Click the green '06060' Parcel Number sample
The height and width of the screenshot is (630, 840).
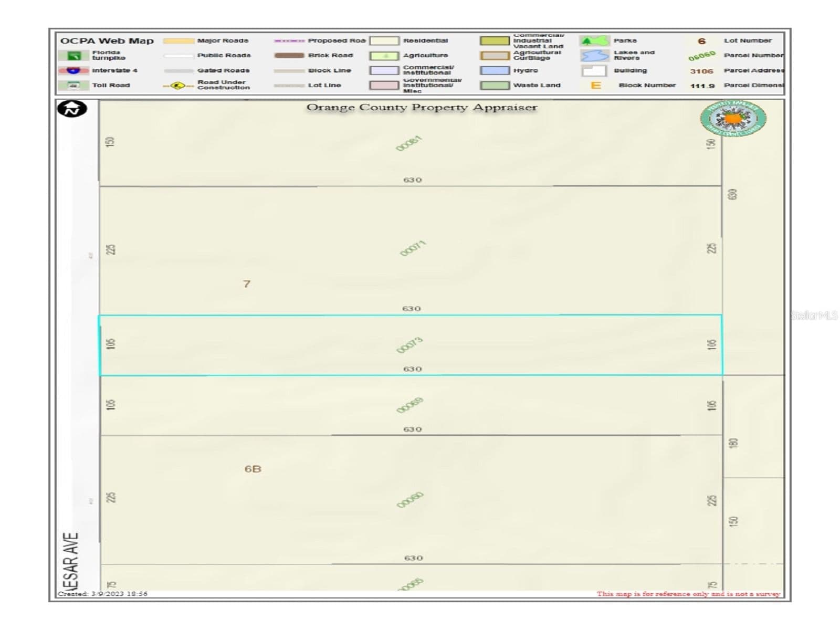tap(701, 56)
